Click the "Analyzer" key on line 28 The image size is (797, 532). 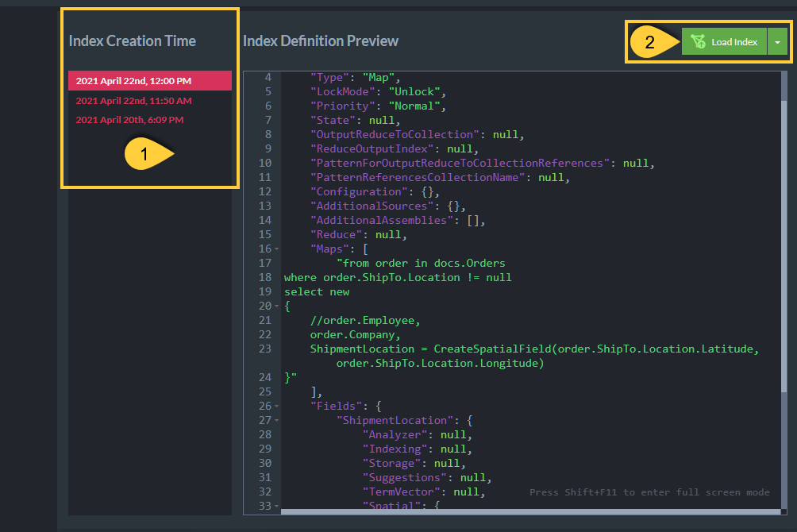pos(395,434)
